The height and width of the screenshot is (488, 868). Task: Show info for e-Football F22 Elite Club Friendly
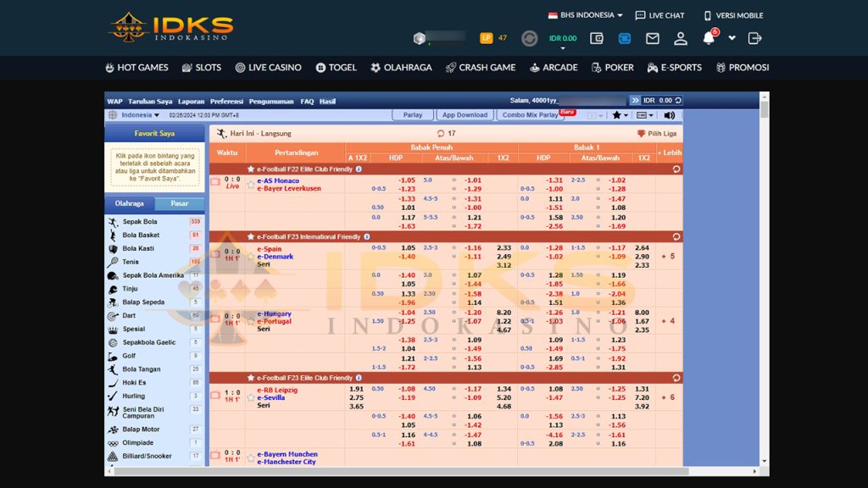tap(359, 169)
